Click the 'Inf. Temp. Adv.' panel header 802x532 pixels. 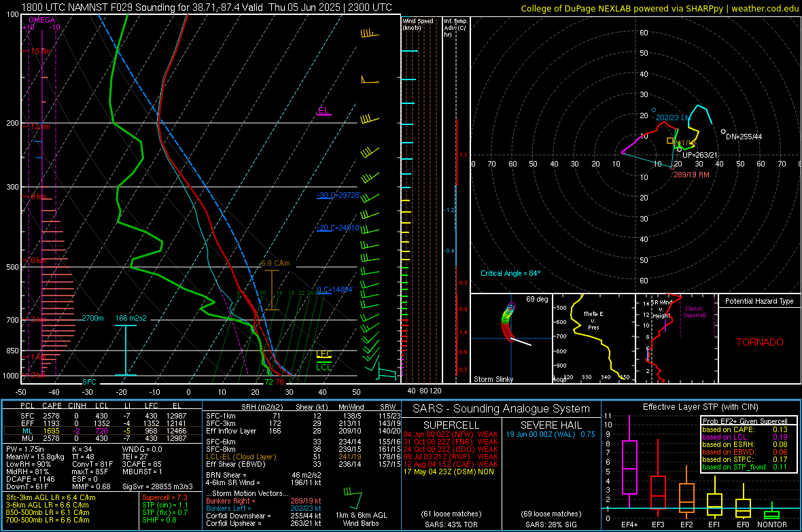click(455, 28)
